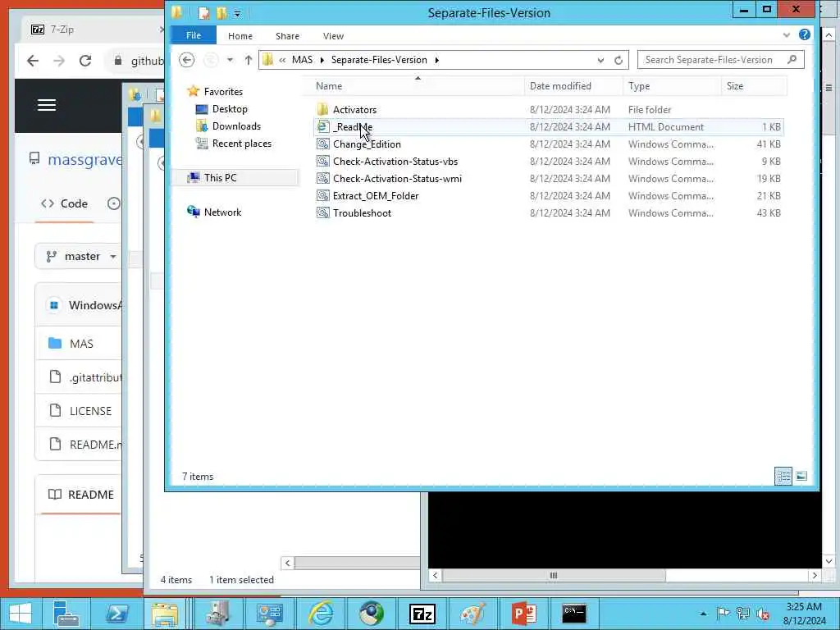The height and width of the screenshot is (630, 840).
Task: Click the Properties quick access icon
Action: pyautogui.click(x=203, y=13)
